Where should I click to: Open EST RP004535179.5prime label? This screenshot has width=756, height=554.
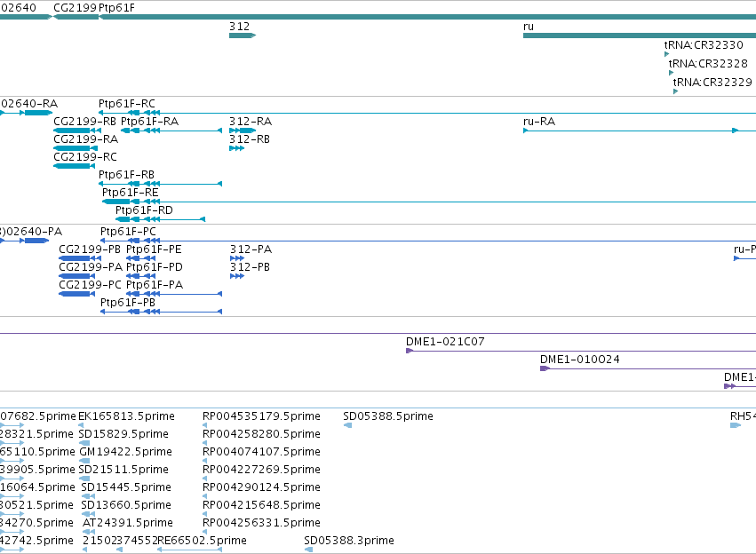pos(261,416)
